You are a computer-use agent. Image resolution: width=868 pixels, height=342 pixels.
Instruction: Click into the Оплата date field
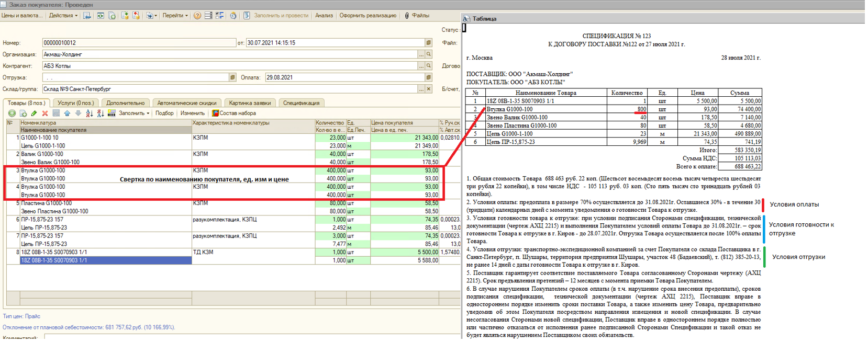click(344, 77)
